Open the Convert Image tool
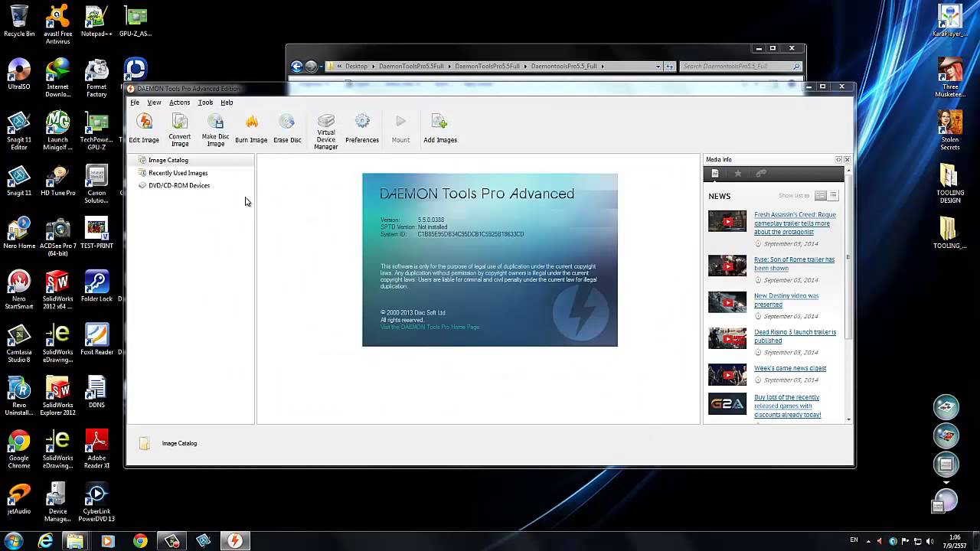 point(180,129)
